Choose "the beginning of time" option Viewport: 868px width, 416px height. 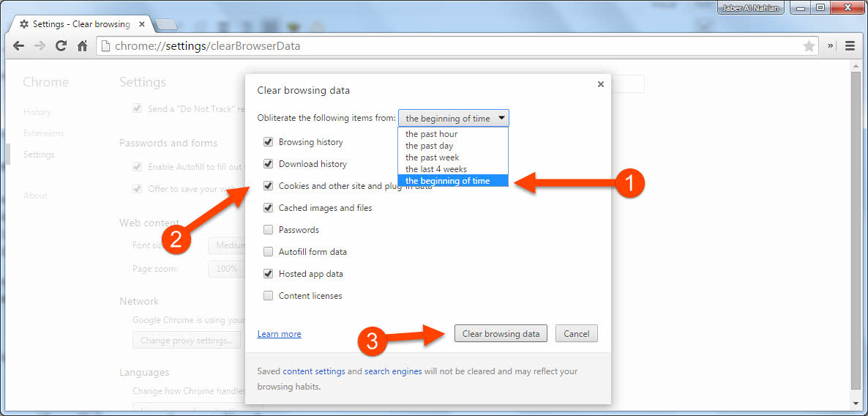[x=453, y=181]
